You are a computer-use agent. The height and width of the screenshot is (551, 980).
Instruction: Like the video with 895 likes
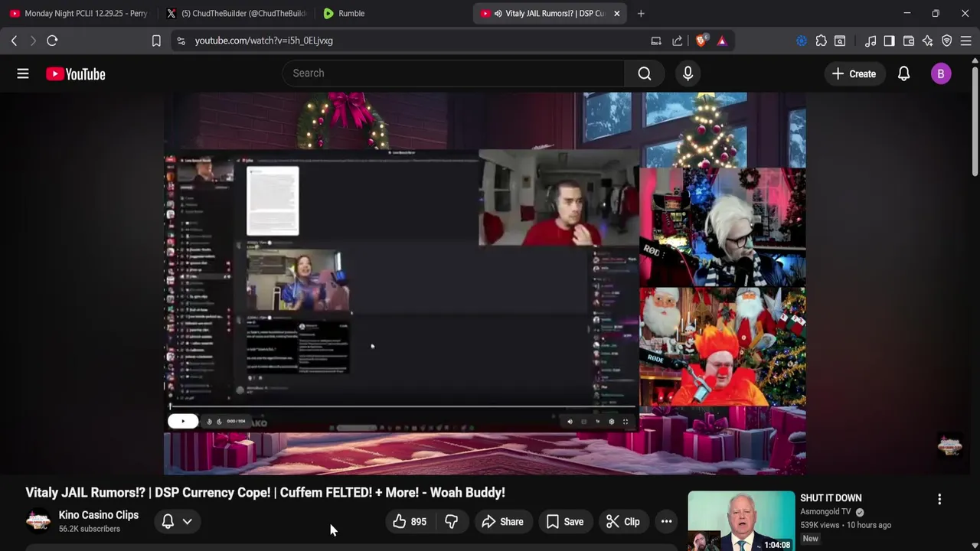tap(410, 521)
